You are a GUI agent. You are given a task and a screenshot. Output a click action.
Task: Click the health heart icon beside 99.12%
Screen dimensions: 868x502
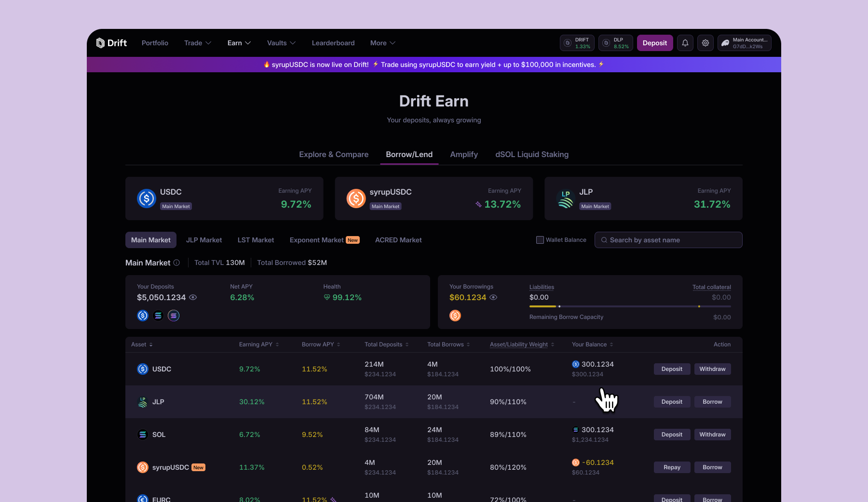click(327, 298)
